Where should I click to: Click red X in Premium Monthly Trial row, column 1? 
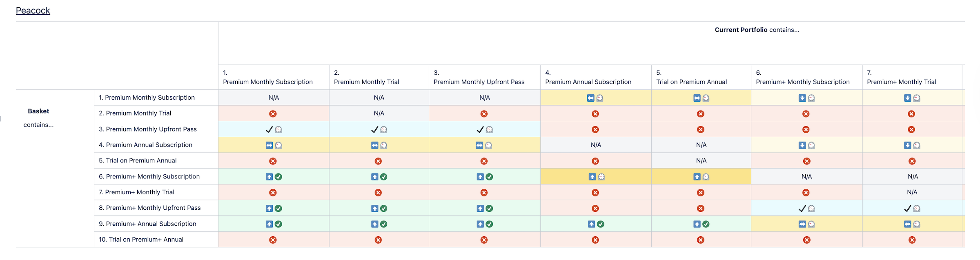tap(273, 114)
